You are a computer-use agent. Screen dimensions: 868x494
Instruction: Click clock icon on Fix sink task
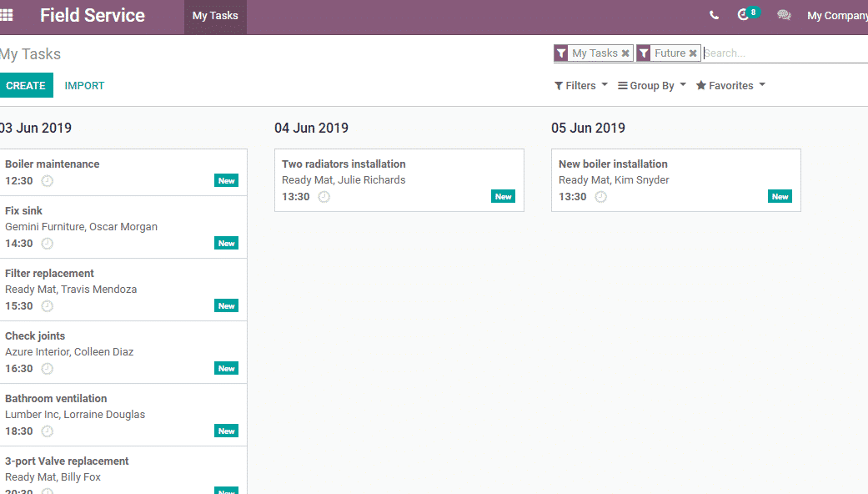click(48, 244)
